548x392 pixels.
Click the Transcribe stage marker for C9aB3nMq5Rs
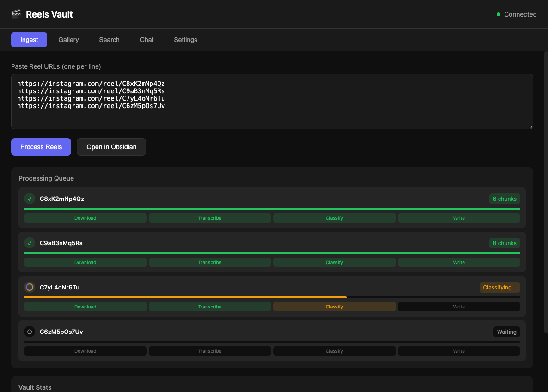[x=210, y=262]
